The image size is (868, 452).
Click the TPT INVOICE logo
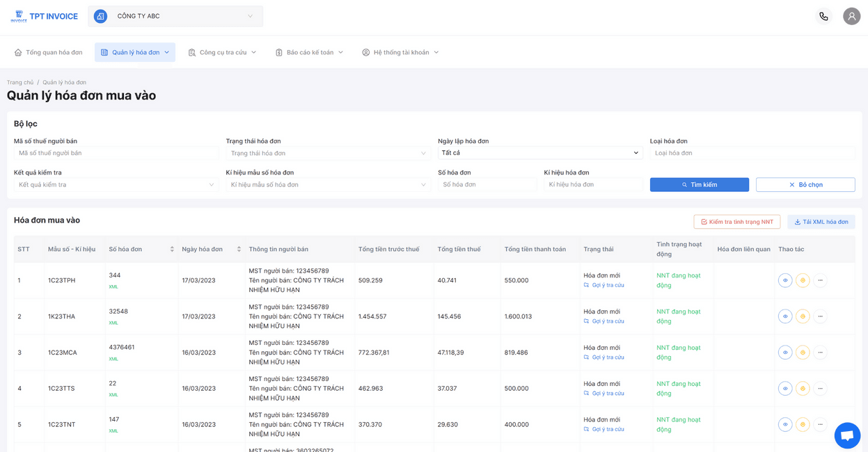point(45,16)
